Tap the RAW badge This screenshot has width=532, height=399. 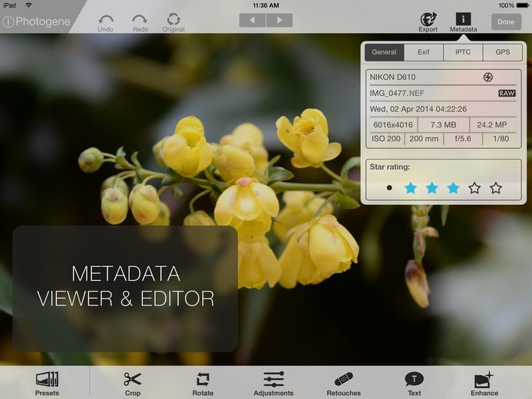[x=507, y=93]
